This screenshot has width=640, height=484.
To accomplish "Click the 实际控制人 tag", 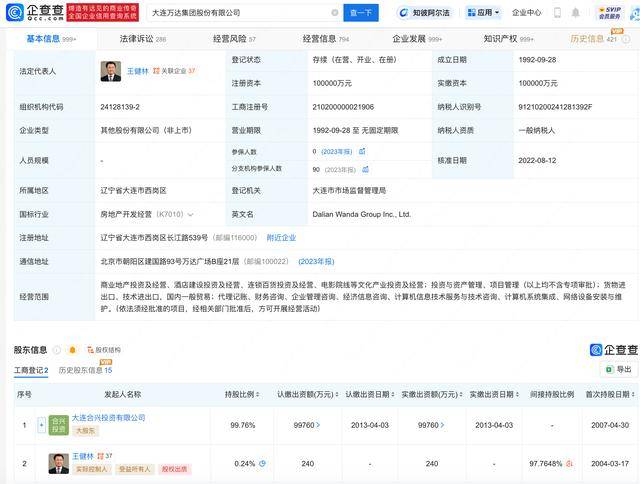I will 91,469.
